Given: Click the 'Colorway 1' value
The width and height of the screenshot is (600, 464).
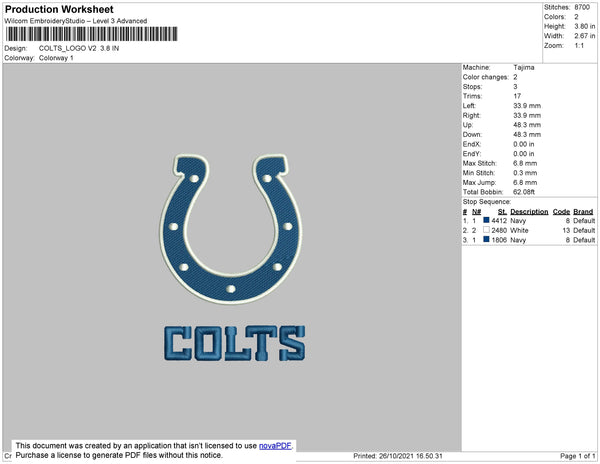Looking at the screenshot, I should (x=56, y=58).
